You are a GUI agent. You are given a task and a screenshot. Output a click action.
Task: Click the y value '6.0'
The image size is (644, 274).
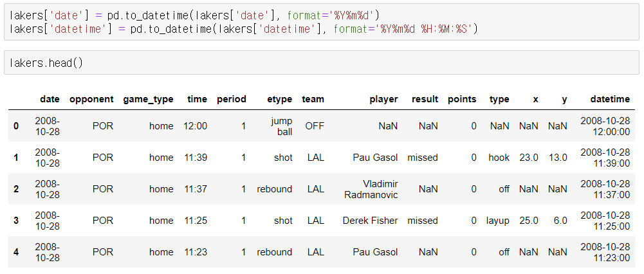pos(560,221)
